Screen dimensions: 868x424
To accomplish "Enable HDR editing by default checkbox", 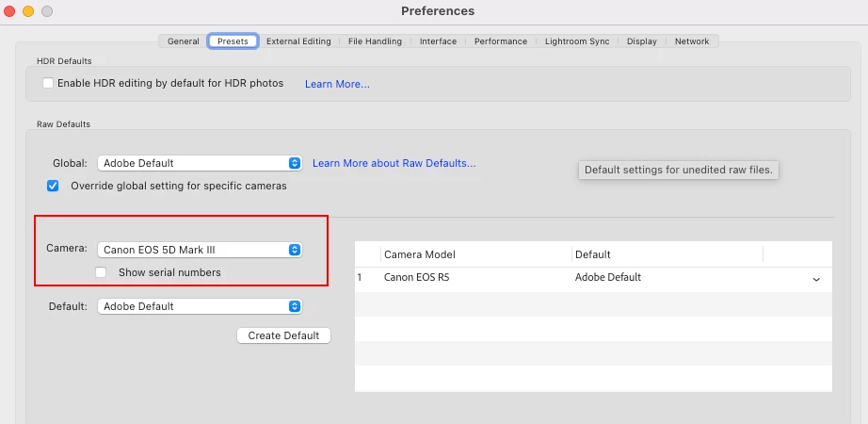I will point(48,83).
